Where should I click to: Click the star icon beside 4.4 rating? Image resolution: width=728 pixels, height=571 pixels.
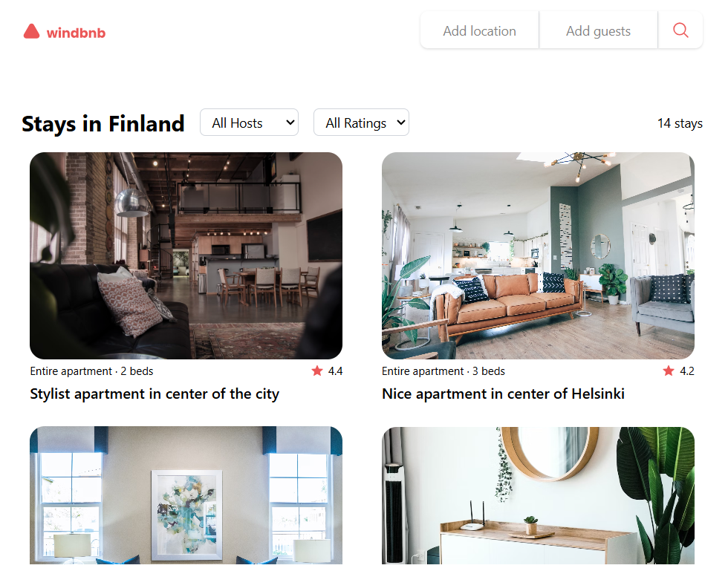[317, 371]
